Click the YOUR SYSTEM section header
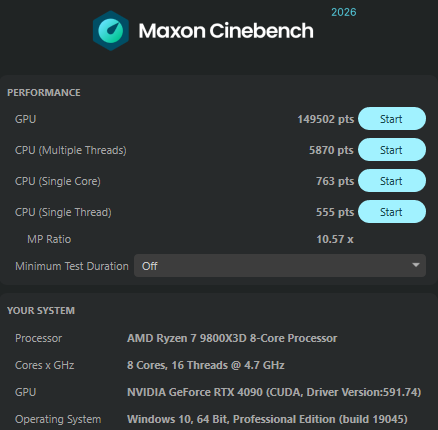 coord(41,311)
